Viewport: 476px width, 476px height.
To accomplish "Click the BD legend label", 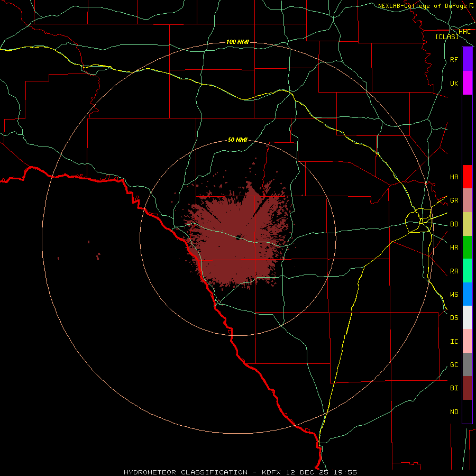I will tap(454, 224).
